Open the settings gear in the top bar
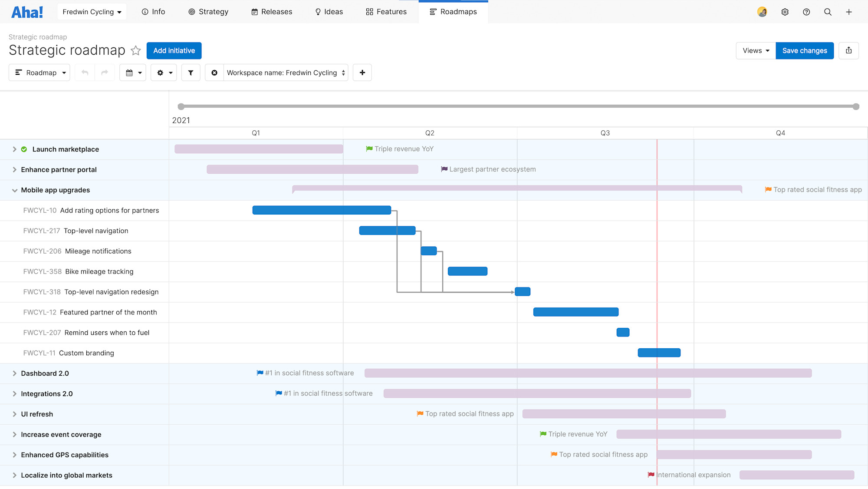The height and width of the screenshot is (489, 868). click(x=785, y=12)
